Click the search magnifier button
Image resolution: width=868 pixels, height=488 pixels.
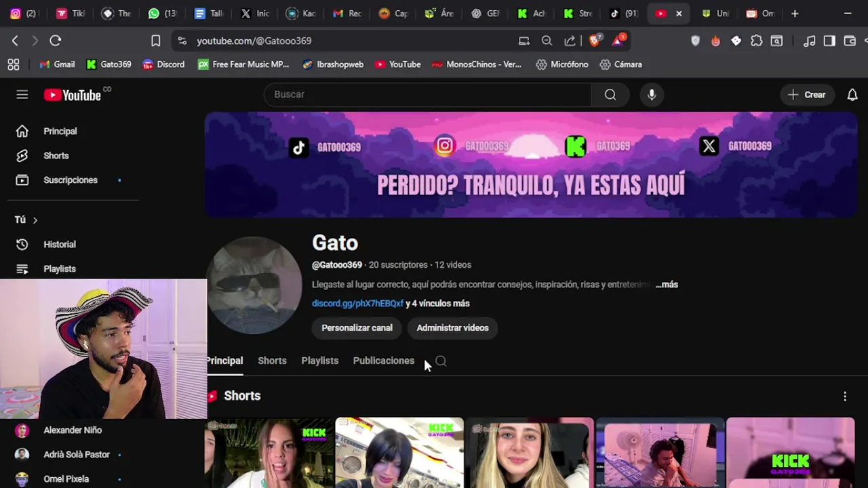tap(610, 95)
